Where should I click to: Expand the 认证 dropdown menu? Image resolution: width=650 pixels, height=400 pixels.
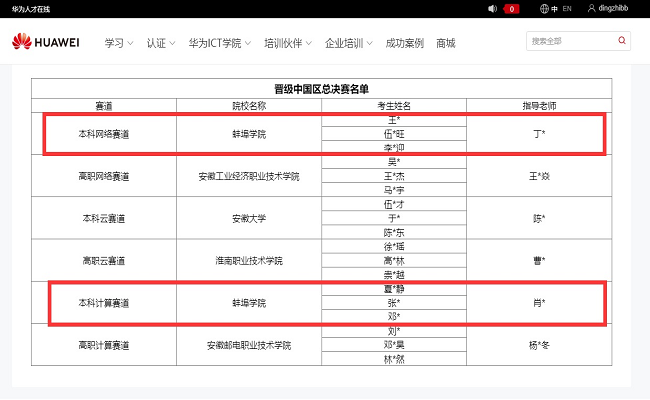point(160,43)
